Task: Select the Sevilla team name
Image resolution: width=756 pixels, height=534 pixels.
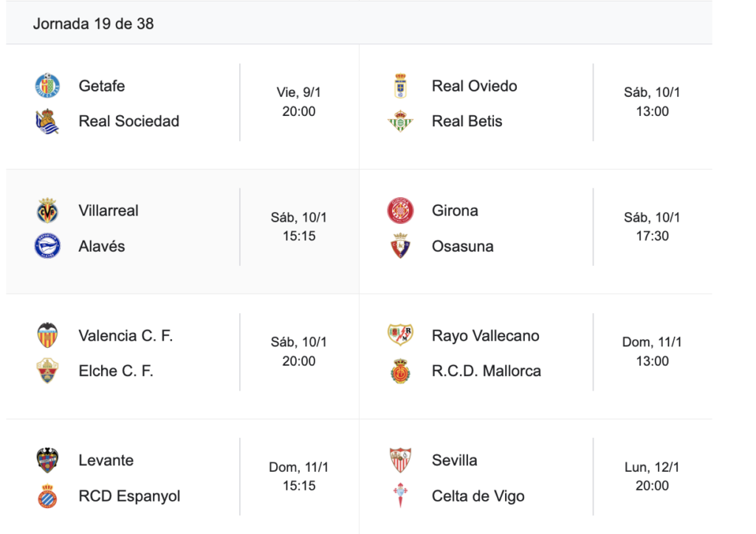Action: click(454, 460)
